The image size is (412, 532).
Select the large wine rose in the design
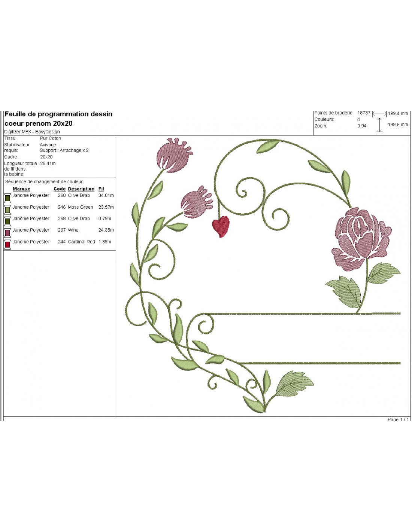coord(360,237)
